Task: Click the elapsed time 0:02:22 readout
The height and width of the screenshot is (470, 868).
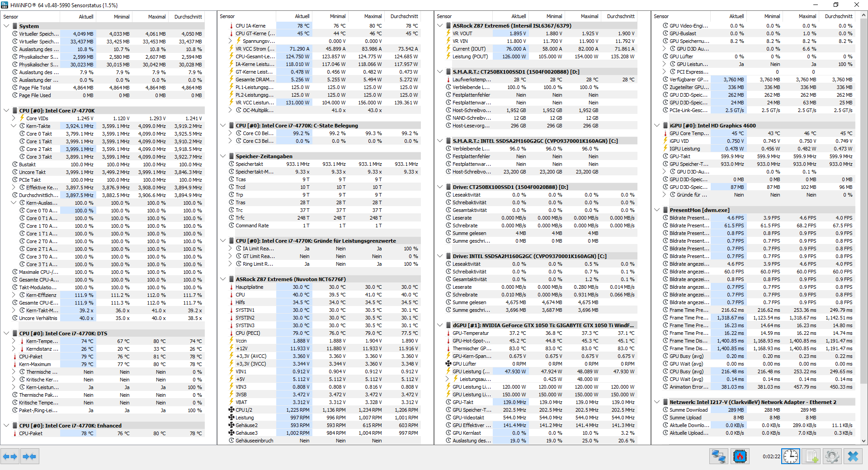Action: click(771, 456)
